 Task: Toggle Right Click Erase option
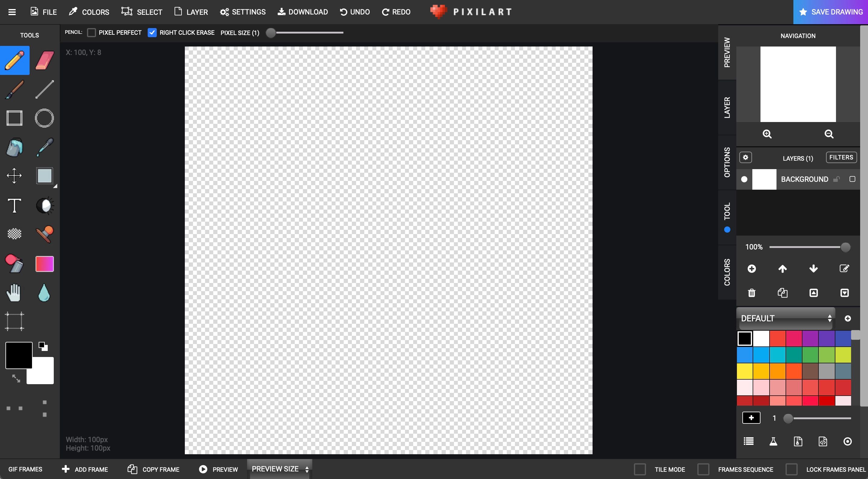(x=152, y=32)
